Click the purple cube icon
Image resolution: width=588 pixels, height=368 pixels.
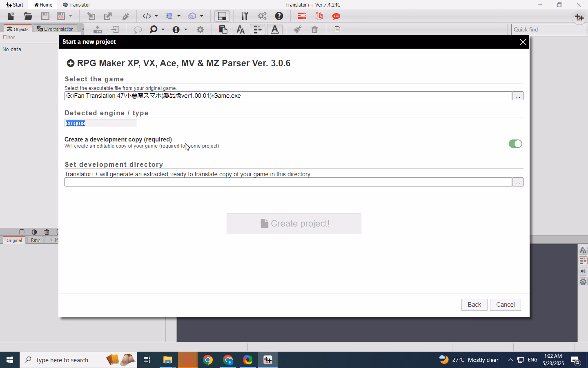[x=192, y=16]
